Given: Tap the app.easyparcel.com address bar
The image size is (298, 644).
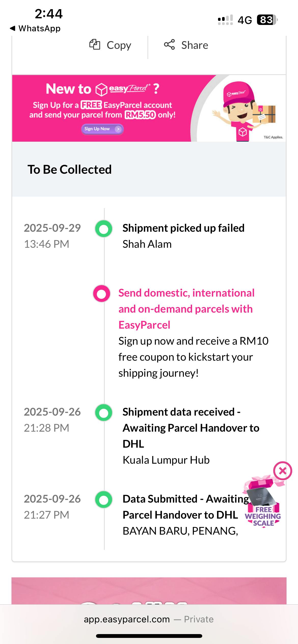Looking at the screenshot, I should [149, 619].
